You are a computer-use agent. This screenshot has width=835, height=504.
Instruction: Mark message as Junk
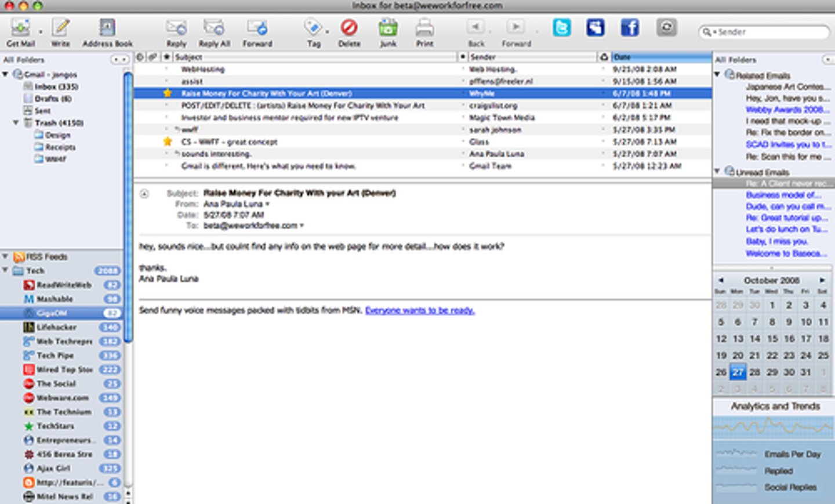point(388,28)
